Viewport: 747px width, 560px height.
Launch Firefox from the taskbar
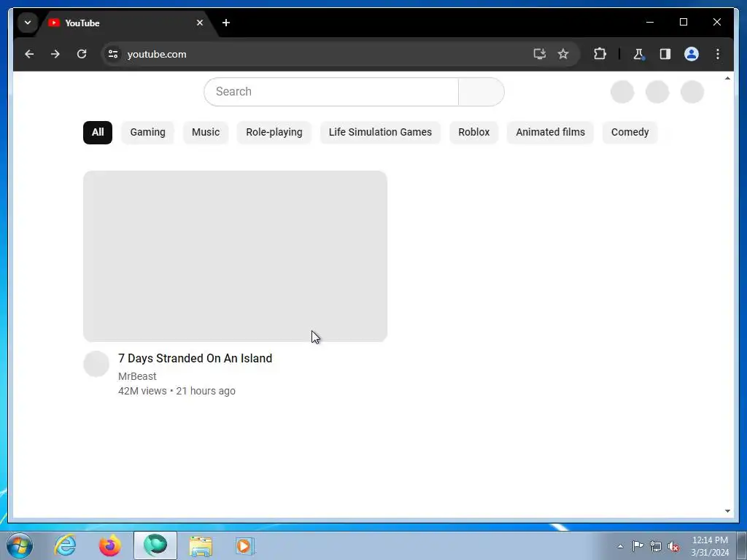tap(109, 545)
